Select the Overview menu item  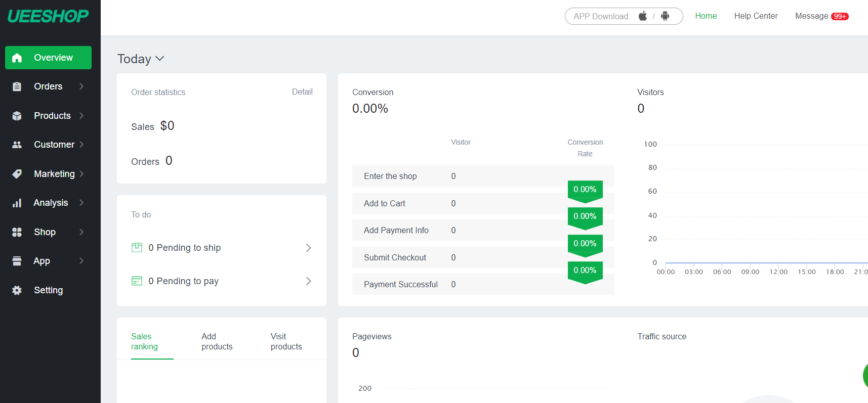pyautogui.click(x=48, y=58)
